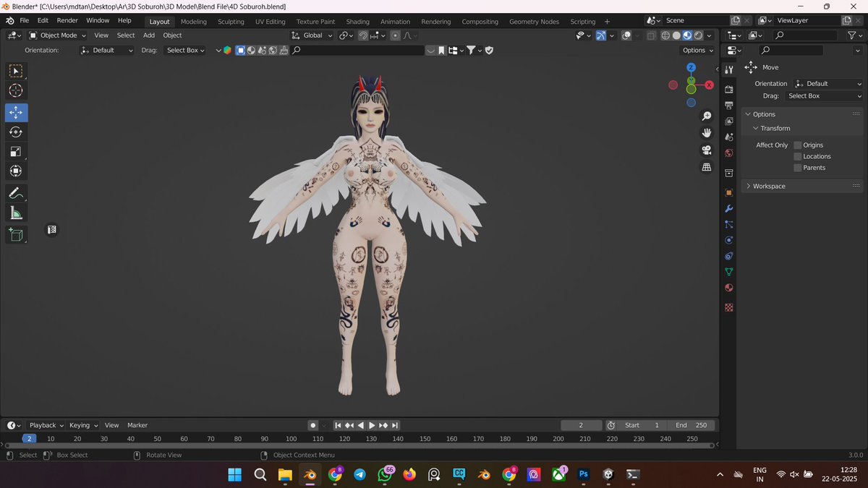The width and height of the screenshot is (868, 488).
Task: Select the Select Box tool in toolbar
Action: coord(16,71)
